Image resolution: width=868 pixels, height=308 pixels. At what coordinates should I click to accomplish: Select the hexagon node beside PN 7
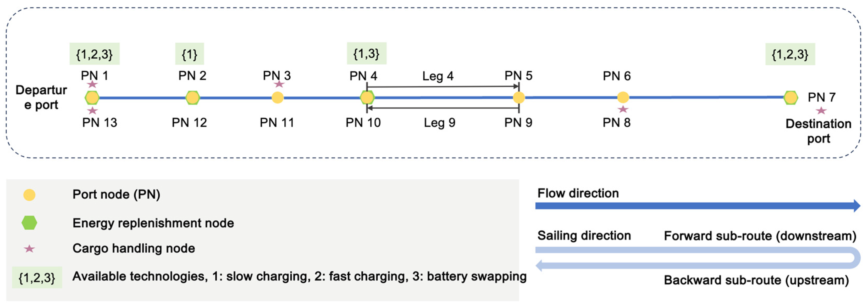pos(790,98)
